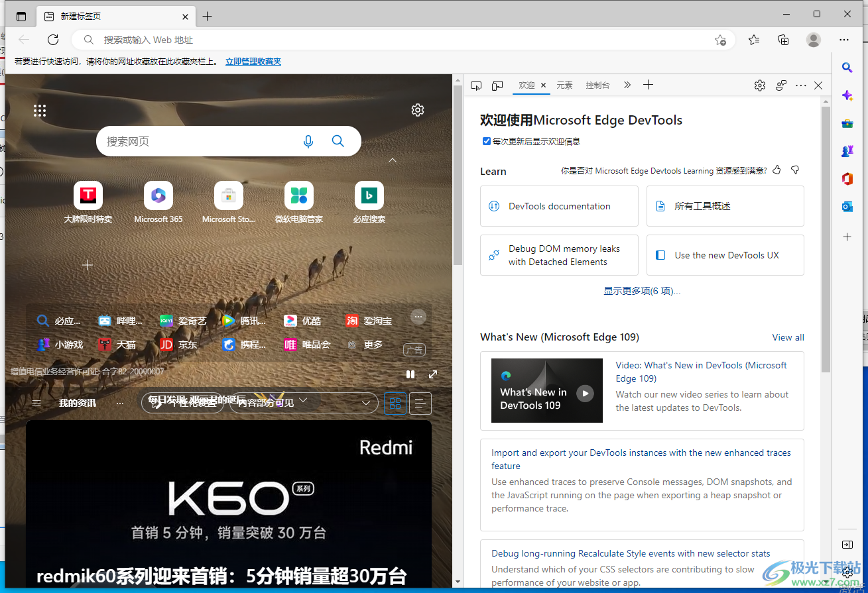The image size is (868, 593).
Task: Click the DevTools vertical scrollbar
Action: pos(825,239)
